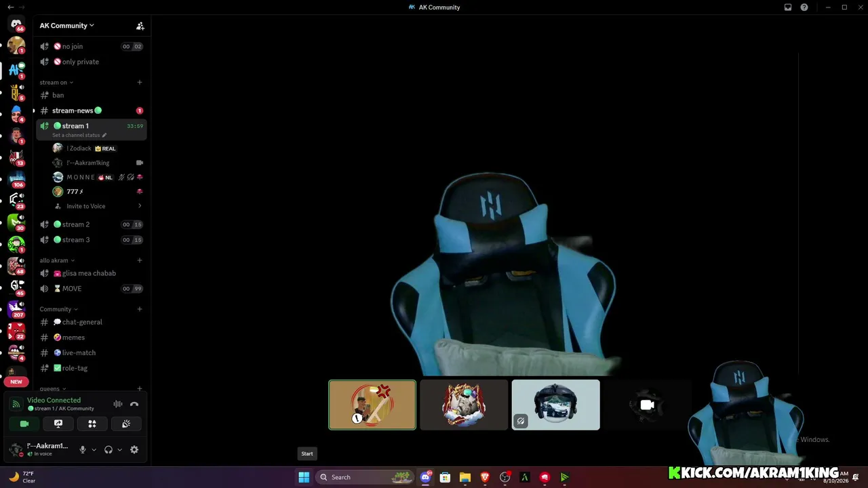Share your screen in stream 1

[x=58, y=424]
